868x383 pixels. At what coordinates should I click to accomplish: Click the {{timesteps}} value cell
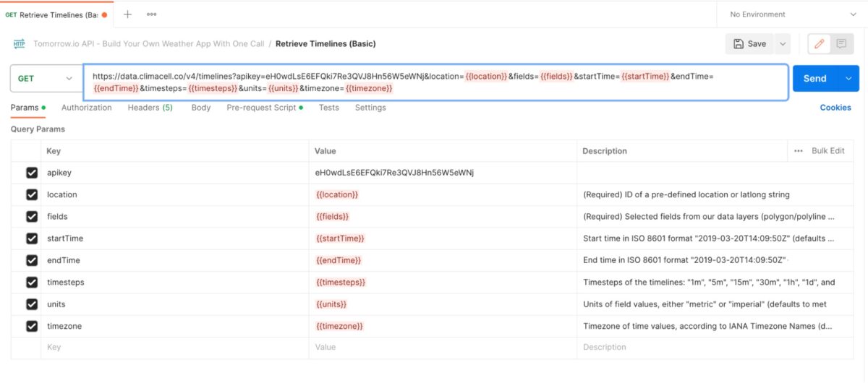tap(443, 283)
